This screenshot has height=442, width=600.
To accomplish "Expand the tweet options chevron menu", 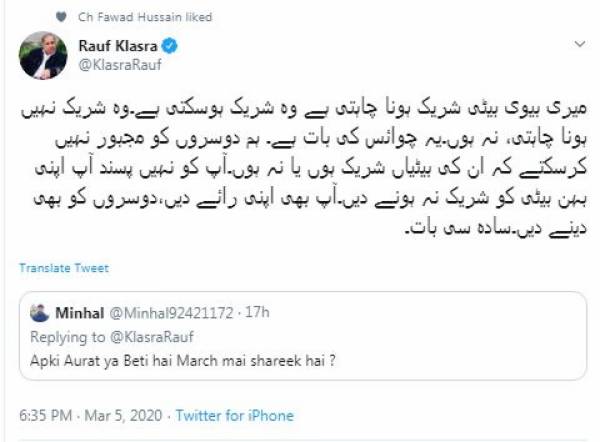I will [579, 46].
